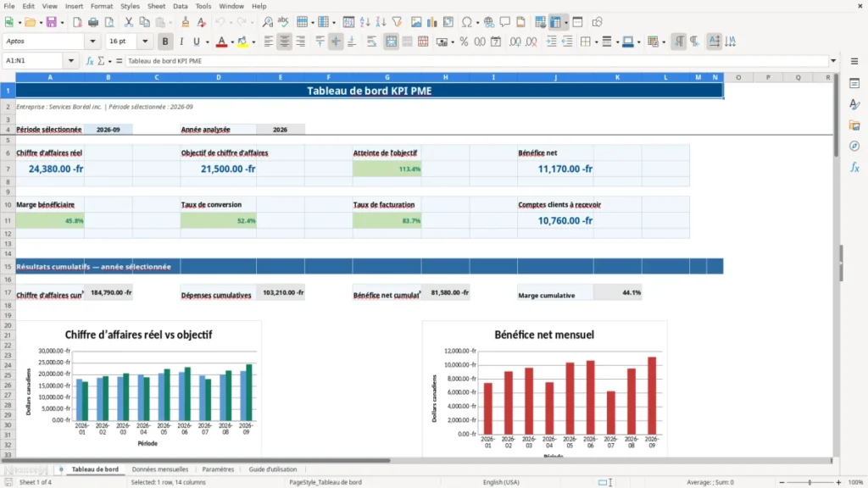
Task: Insert comment speech bubble icon
Action: 505,22
